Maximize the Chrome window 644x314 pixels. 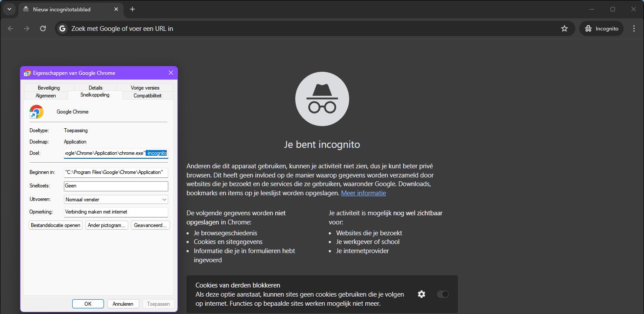click(x=613, y=9)
